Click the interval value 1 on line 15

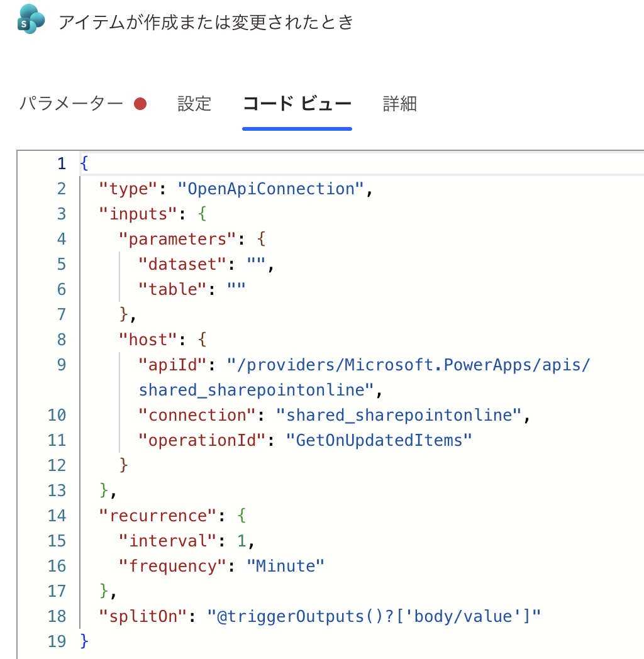241,541
